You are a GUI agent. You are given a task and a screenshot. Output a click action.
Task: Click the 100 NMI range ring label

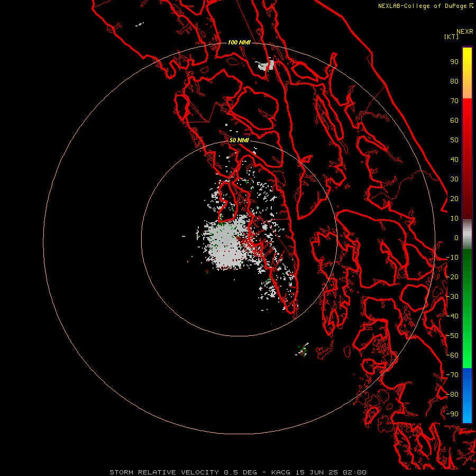(x=239, y=42)
